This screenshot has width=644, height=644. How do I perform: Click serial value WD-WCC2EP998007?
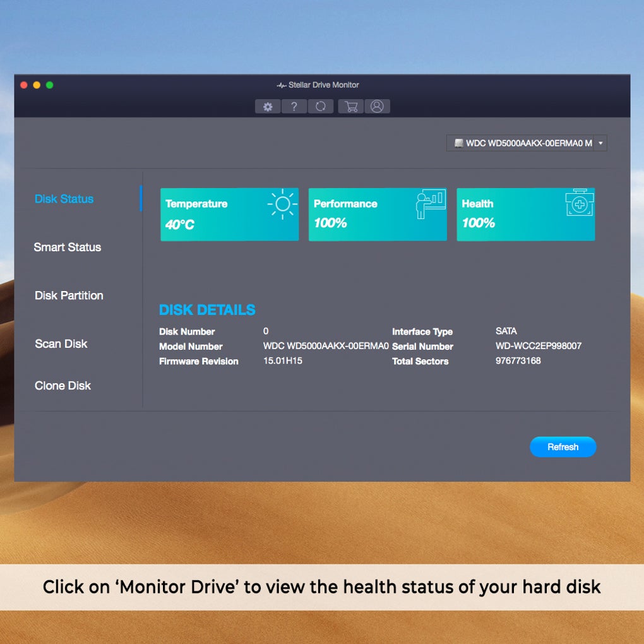539,346
